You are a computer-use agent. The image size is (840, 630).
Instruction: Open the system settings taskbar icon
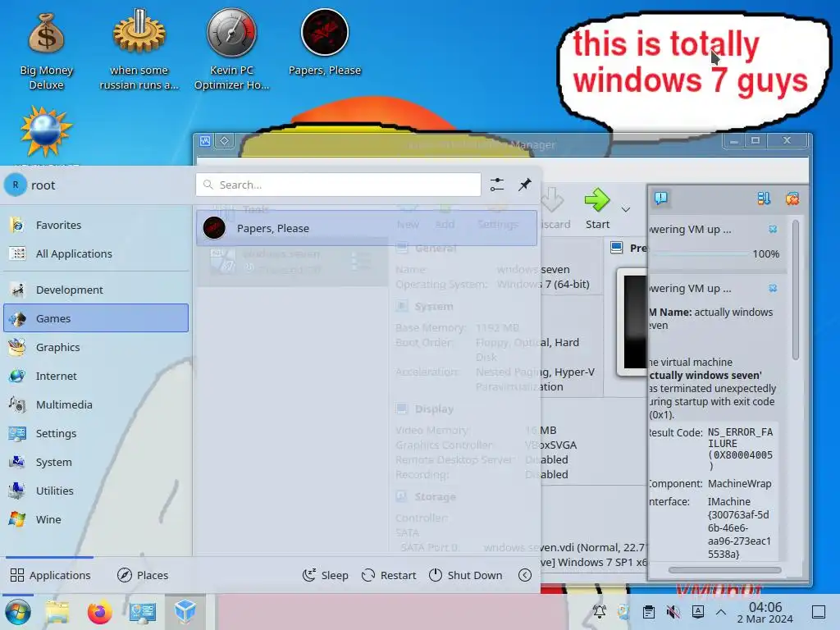tap(143, 612)
